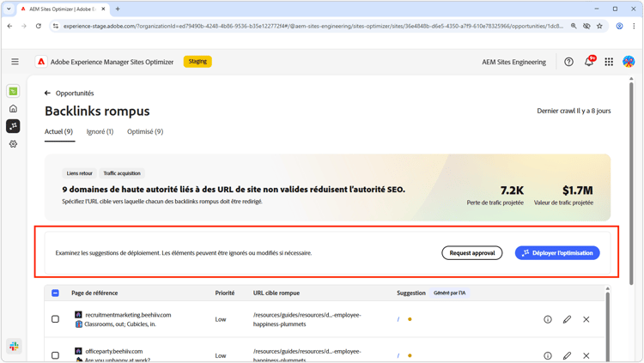Click the Backlinks rompus heading
Screen dimensions: 644x363
pyautogui.click(x=97, y=111)
